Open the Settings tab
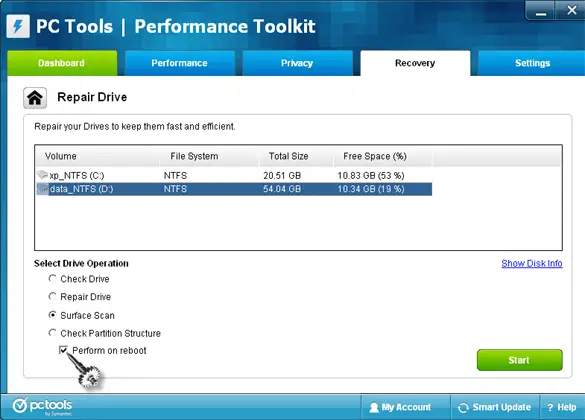This screenshot has height=420, width=585. [x=532, y=63]
